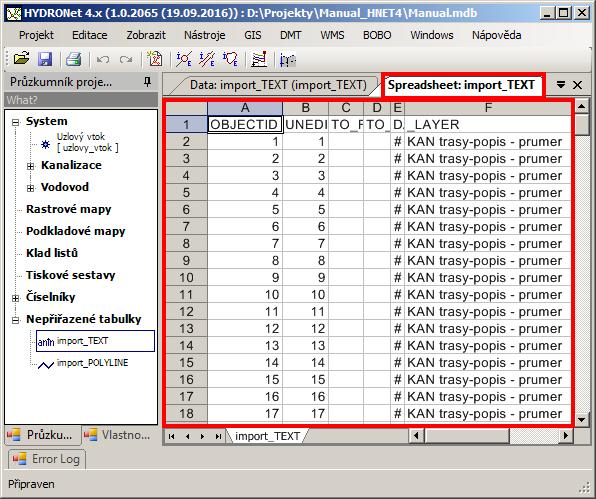Open the document tabs list dropdown arrow
This screenshot has height=499, width=596.
tap(561, 84)
